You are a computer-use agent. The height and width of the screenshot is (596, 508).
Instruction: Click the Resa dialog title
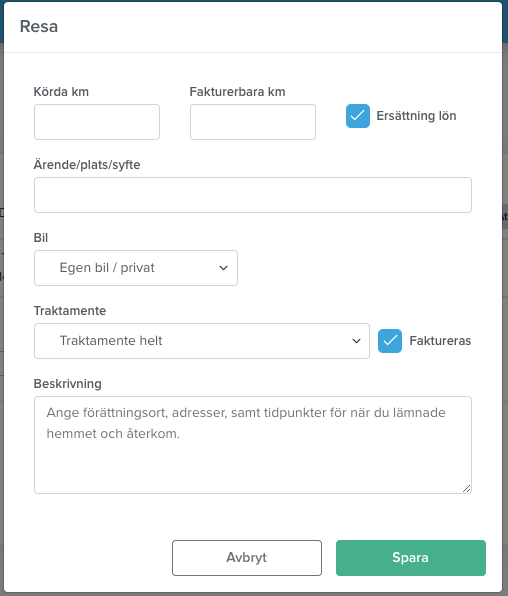(x=39, y=27)
